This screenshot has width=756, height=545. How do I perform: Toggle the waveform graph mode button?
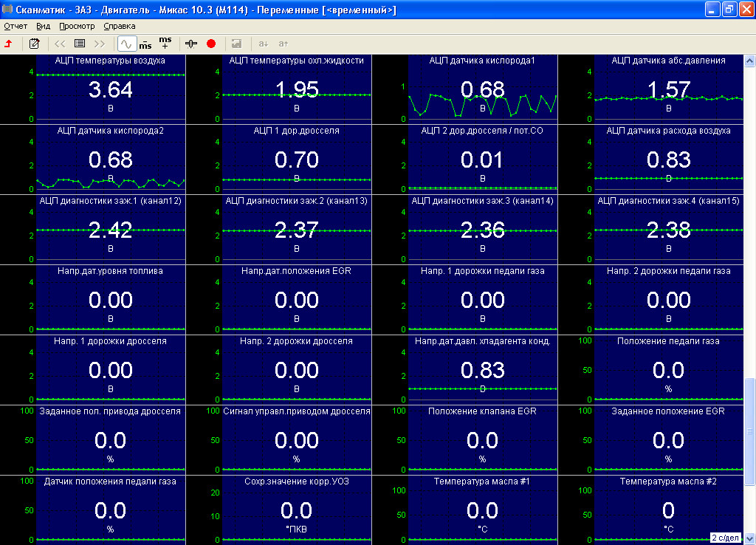127,44
